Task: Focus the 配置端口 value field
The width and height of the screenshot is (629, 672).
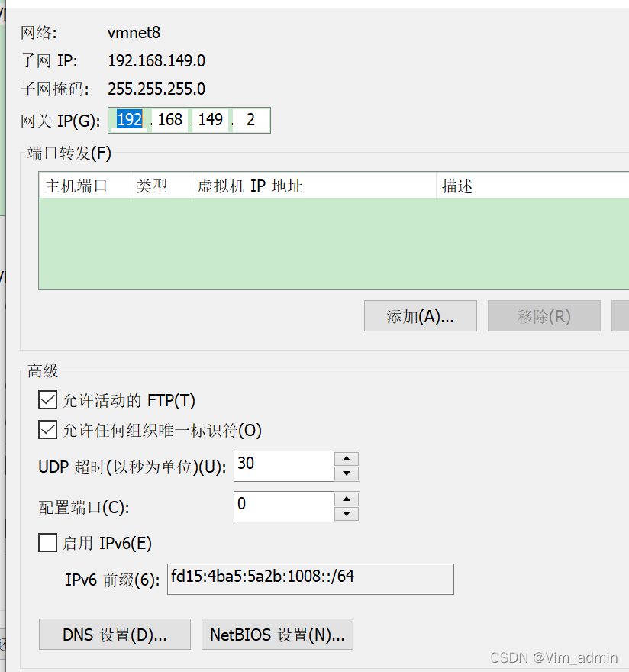Action: click(x=284, y=506)
